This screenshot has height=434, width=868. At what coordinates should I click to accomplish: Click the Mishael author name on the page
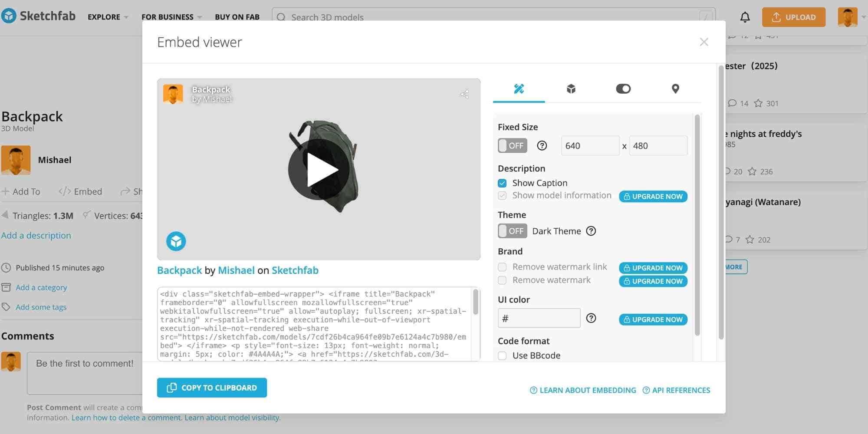coord(55,160)
